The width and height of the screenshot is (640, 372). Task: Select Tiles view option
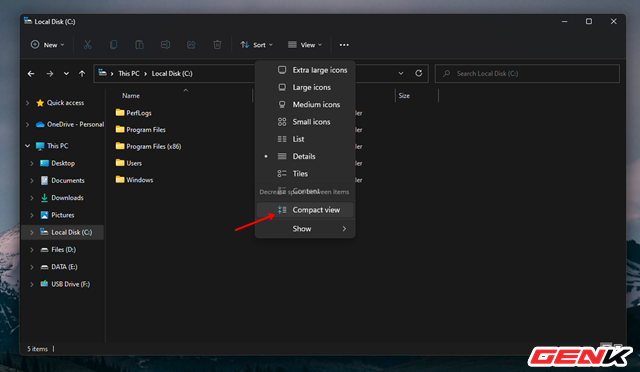click(305, 174)
